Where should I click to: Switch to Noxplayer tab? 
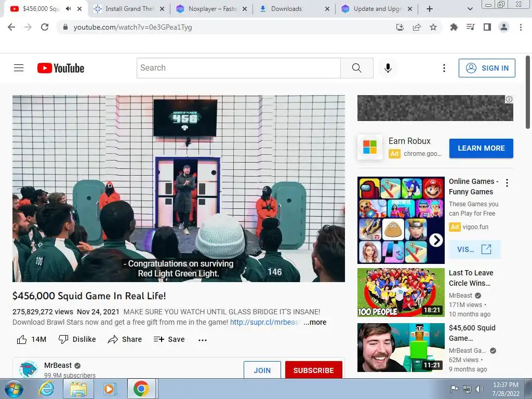pos(212,9)
